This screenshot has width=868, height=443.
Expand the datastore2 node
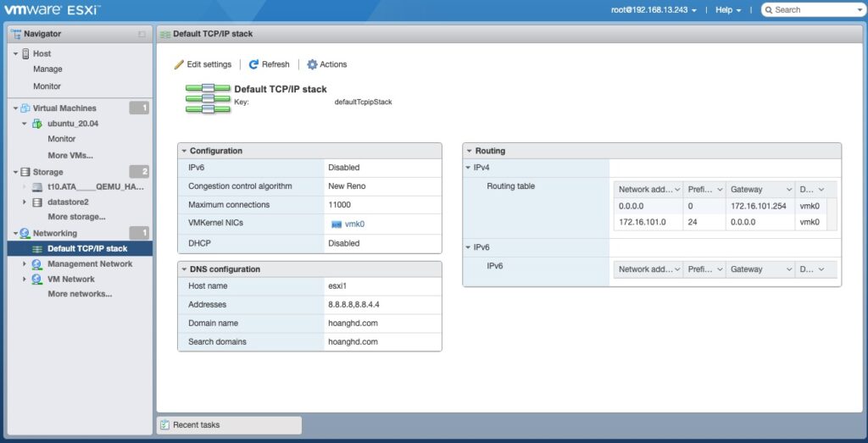[25, 202]
